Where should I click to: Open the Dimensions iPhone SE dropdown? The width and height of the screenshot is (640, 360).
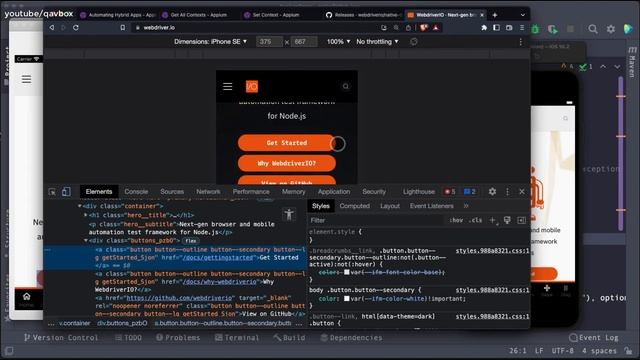(210, 42)
